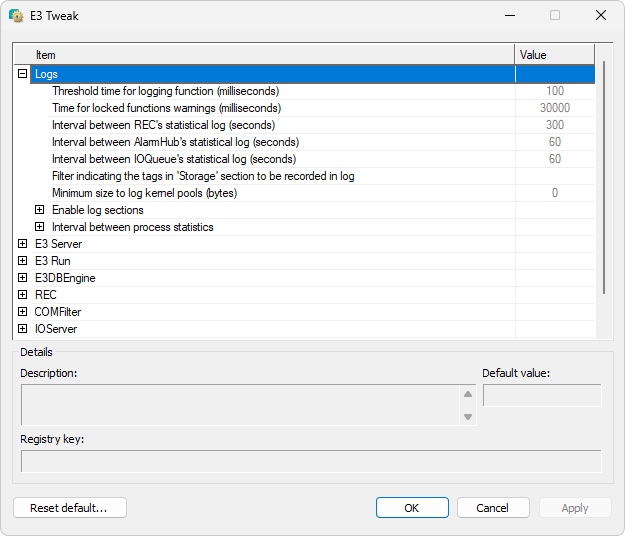The width and height of the screenshot is (625, 536).
Task: Click inside the Description text box
Action: coord(240,405)
